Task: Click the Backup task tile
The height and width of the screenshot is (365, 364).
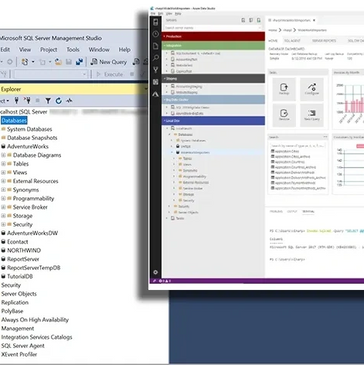Action: click(x=284, y=89)
